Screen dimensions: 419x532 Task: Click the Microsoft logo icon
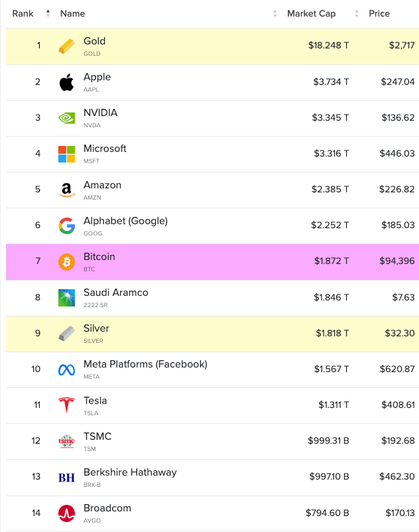coord(66,154)
